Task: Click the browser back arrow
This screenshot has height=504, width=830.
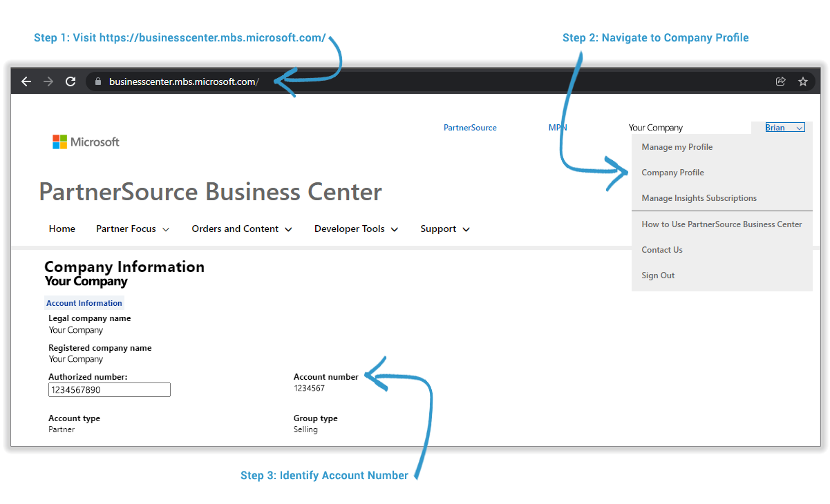Action: click(x=26, y=81)
